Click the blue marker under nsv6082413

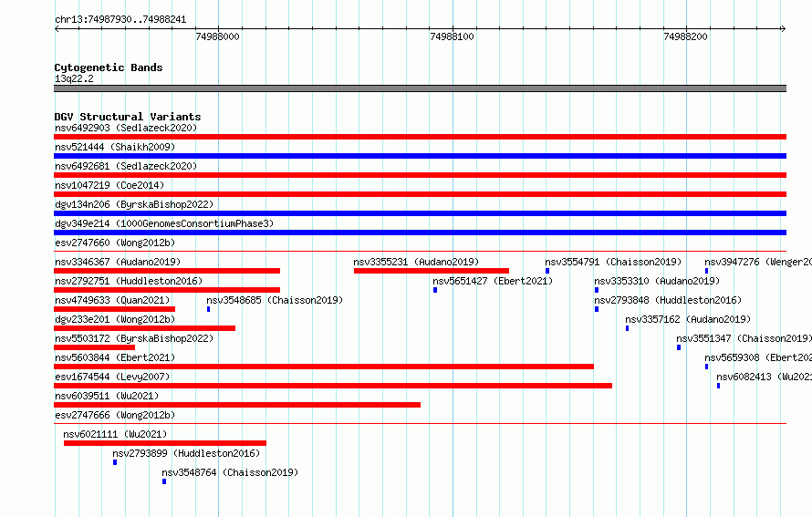(718, 386)
